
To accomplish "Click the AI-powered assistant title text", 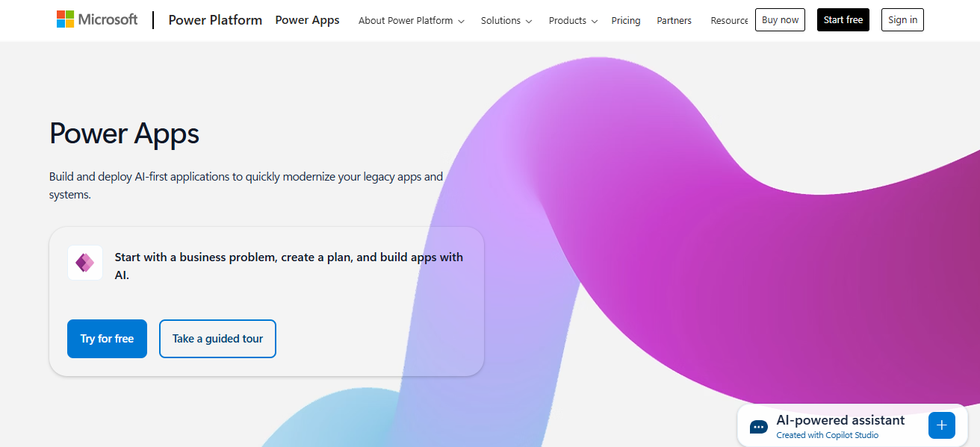I will click(840, 420).
